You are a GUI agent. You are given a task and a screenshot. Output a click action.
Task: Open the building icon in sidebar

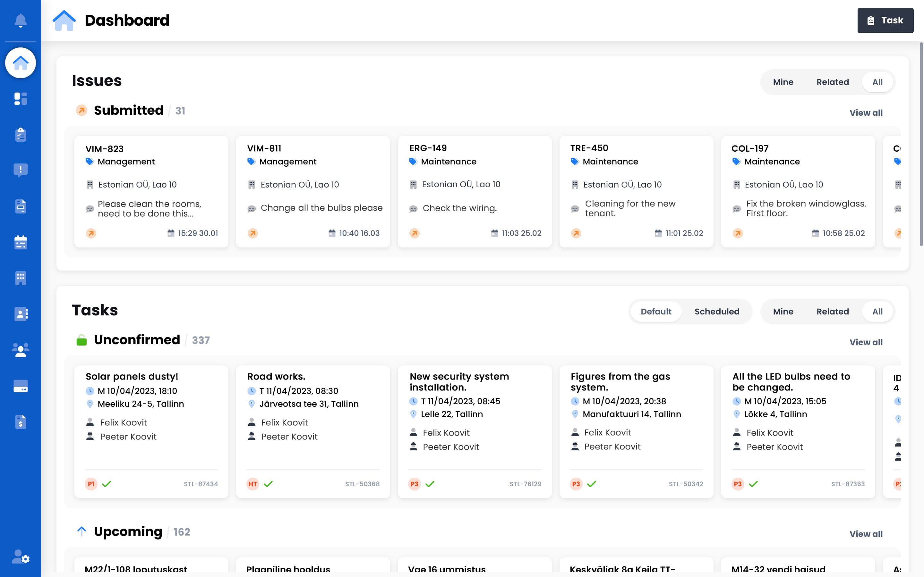(21, 278)
